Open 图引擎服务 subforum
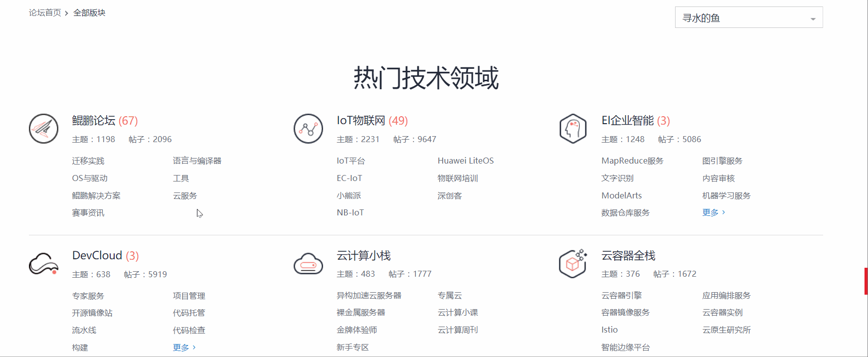The image size is (868, 357). click(722, 161)
